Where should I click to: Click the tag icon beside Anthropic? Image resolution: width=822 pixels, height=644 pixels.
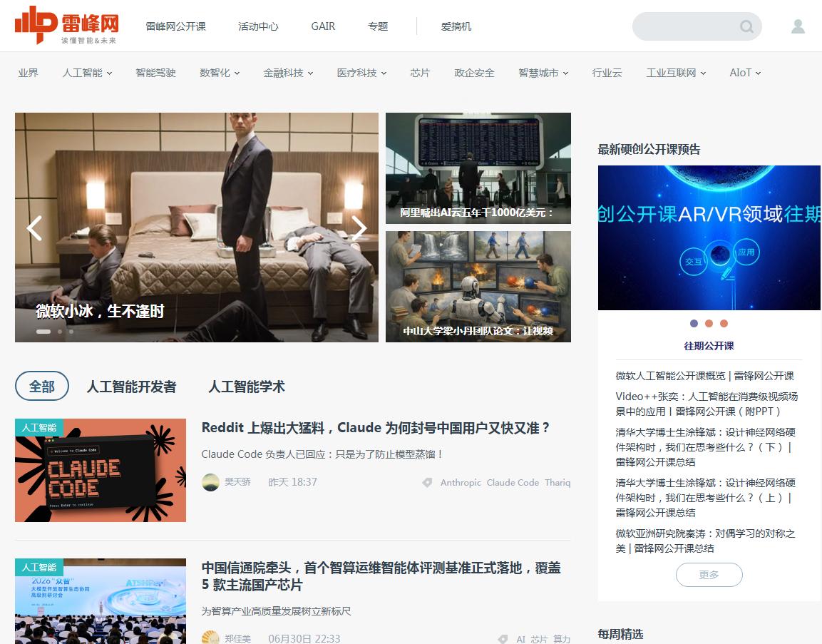tap(427, 483)
